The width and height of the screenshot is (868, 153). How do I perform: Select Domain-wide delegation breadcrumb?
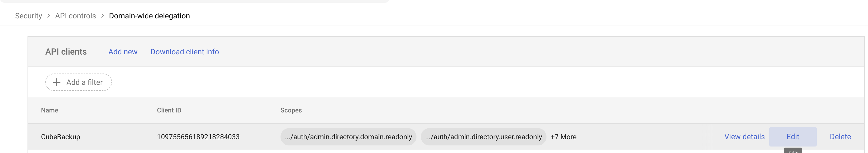(x=149, y=16)
